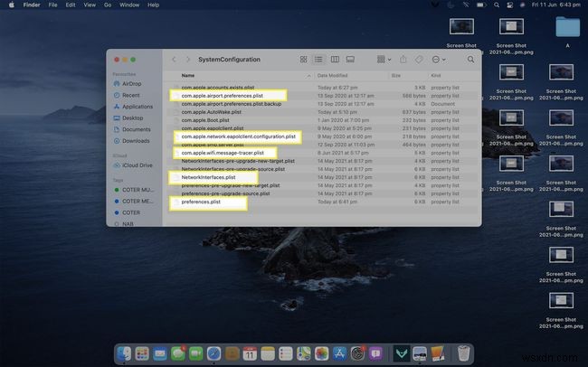Open AirDrop in the sidebar
The width and height of the screenshot is (588, 367).
tap(128, 83)
